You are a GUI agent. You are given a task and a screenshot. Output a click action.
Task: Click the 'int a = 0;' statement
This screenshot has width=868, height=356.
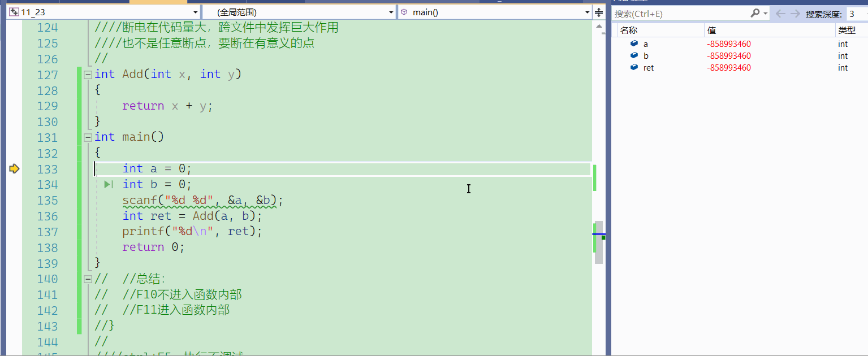pos(157,168)
